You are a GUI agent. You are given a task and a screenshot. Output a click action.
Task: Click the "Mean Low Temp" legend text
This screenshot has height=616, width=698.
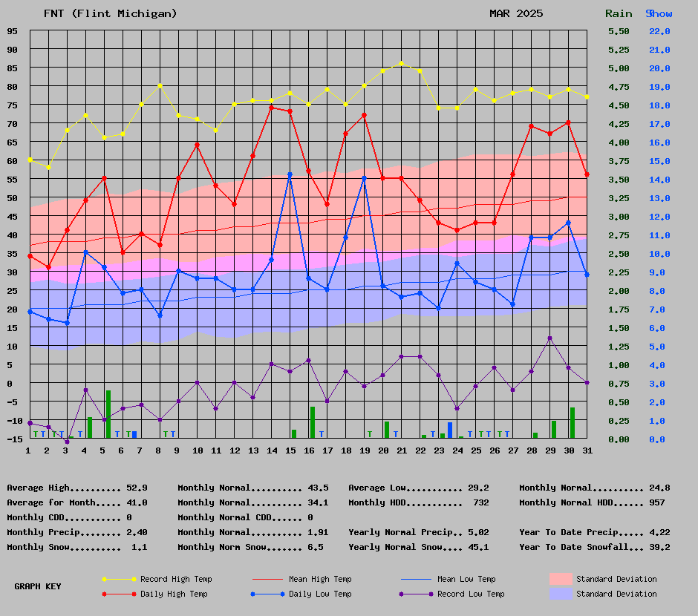click(x=466, y=579)
